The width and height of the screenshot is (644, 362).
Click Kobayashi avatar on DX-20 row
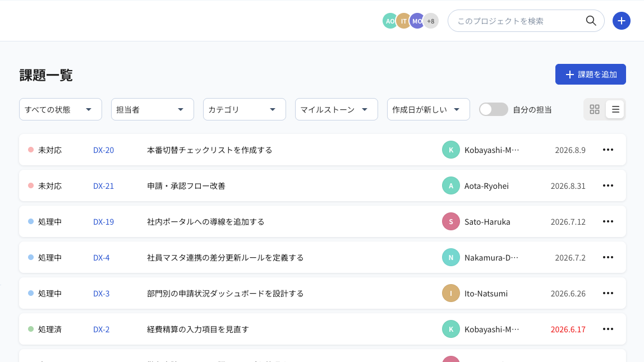(x=450, y=150)
